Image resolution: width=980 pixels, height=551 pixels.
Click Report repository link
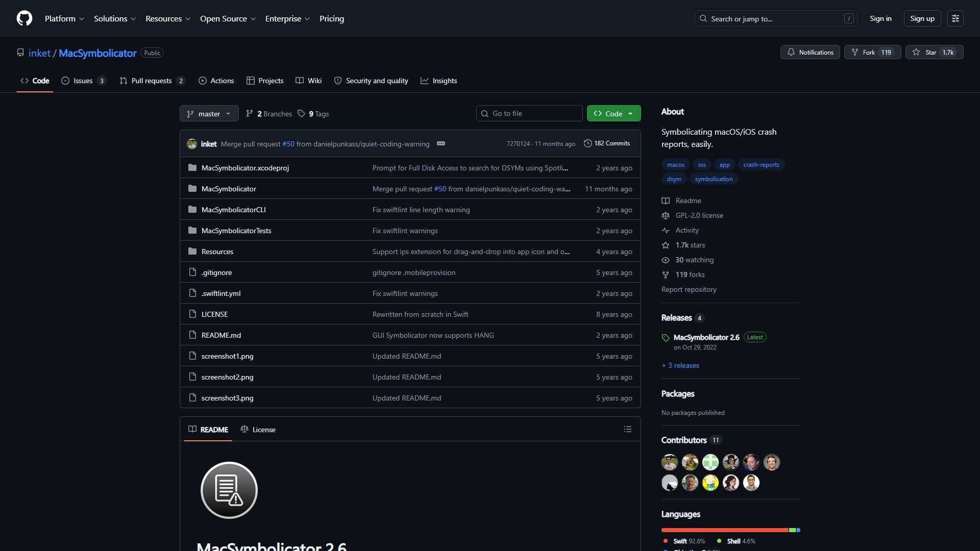tap(689, 289)
